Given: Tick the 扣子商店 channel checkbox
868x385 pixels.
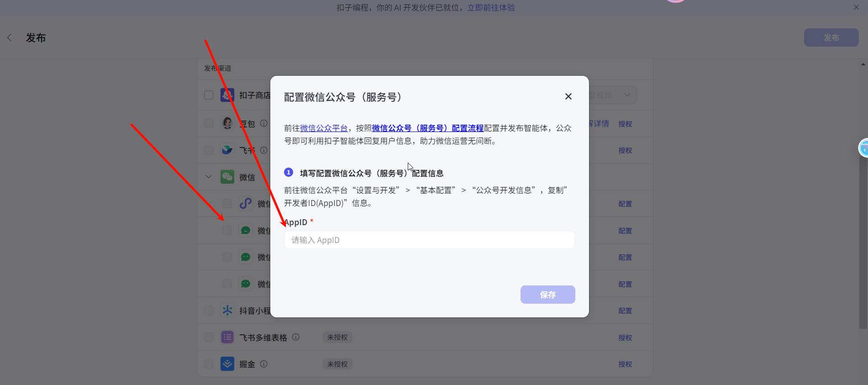Looking at the screenshot, I should point(209,95).
